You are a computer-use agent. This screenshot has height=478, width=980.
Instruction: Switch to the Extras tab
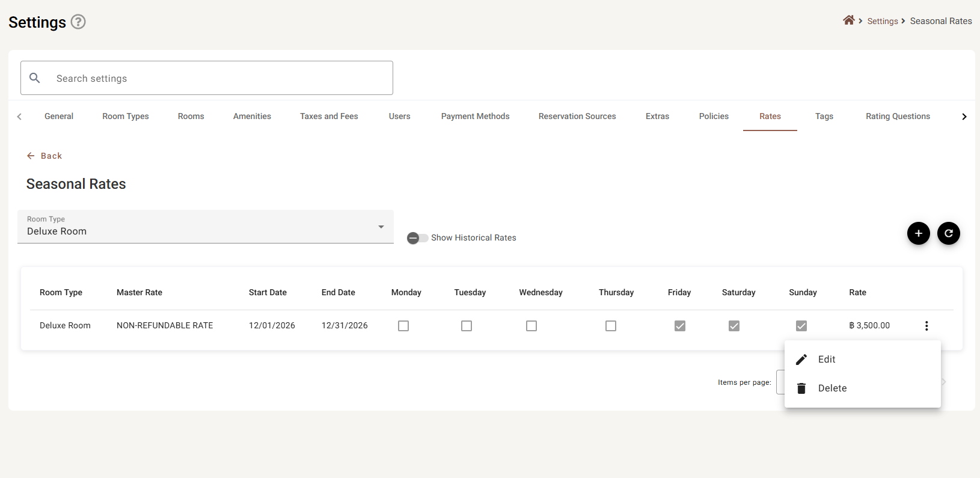pos(658,117)
